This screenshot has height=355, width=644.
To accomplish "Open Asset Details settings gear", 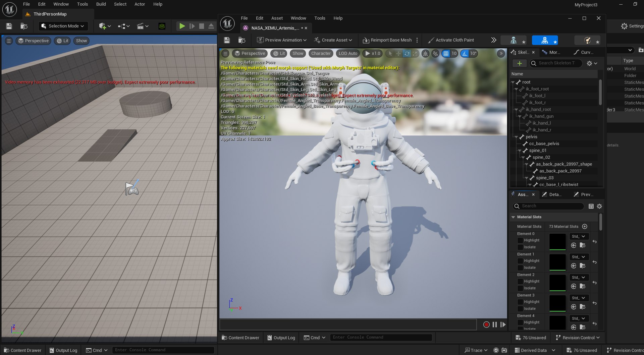I will pos(599,206).
